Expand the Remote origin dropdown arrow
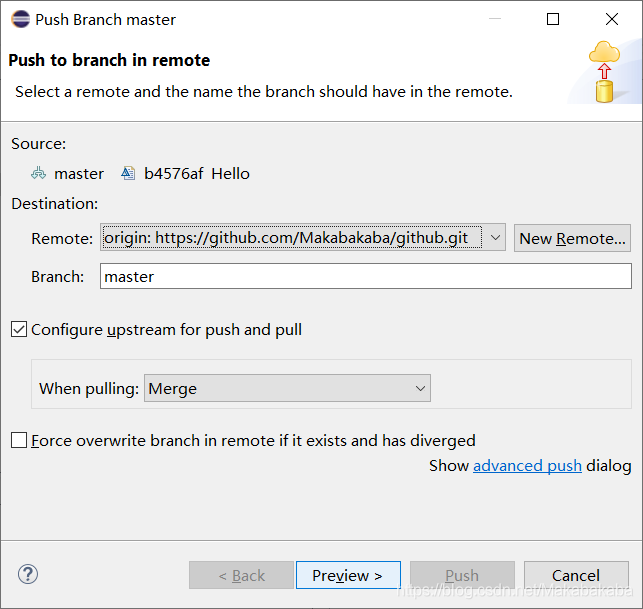643x609 pixels. pyautogui.click(x=495, y=237)
